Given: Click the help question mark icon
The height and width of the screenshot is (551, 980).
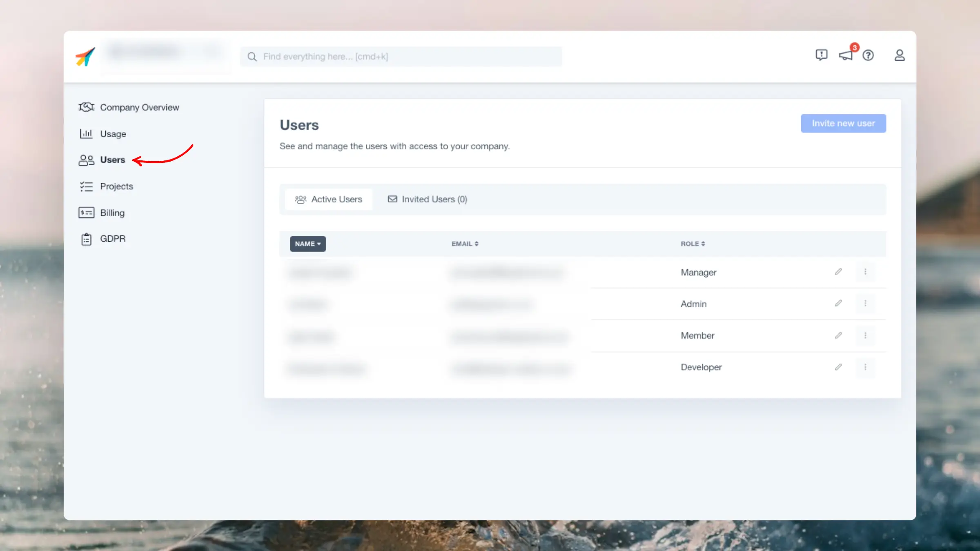Looking at the screenshot, I should pyautogui.click(x=868, y=55).
